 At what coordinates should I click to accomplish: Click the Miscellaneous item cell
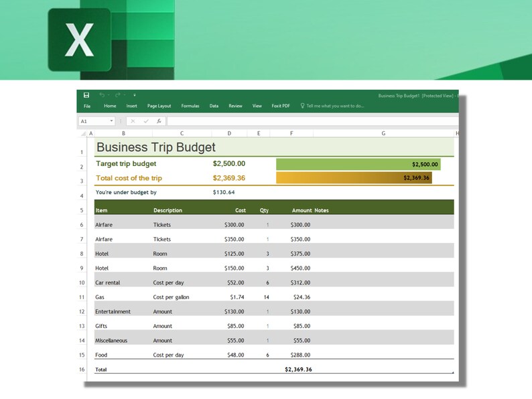pyautogui.click(x=111, y=341)
